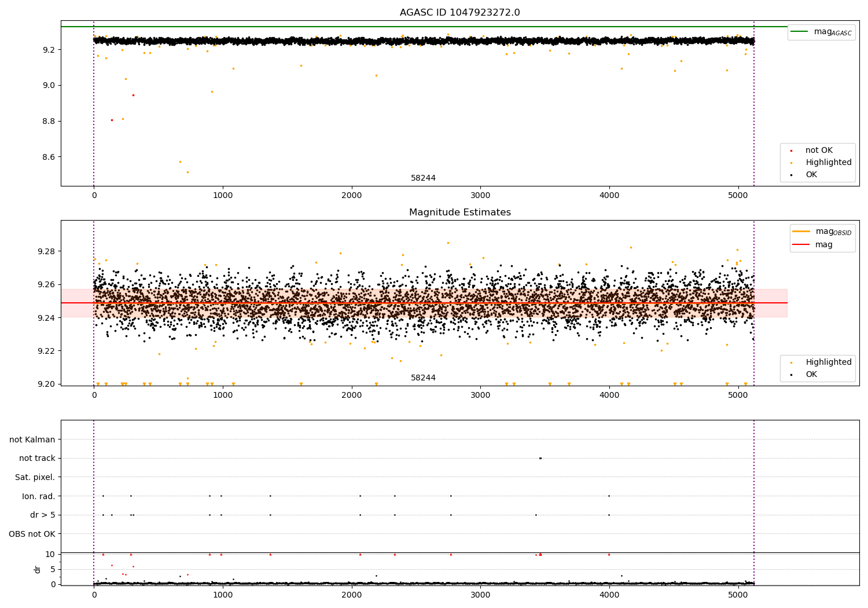The image size is (868, 608).
Task: Click the 58244 label in the top plot
Action: [x=423, y=178]
